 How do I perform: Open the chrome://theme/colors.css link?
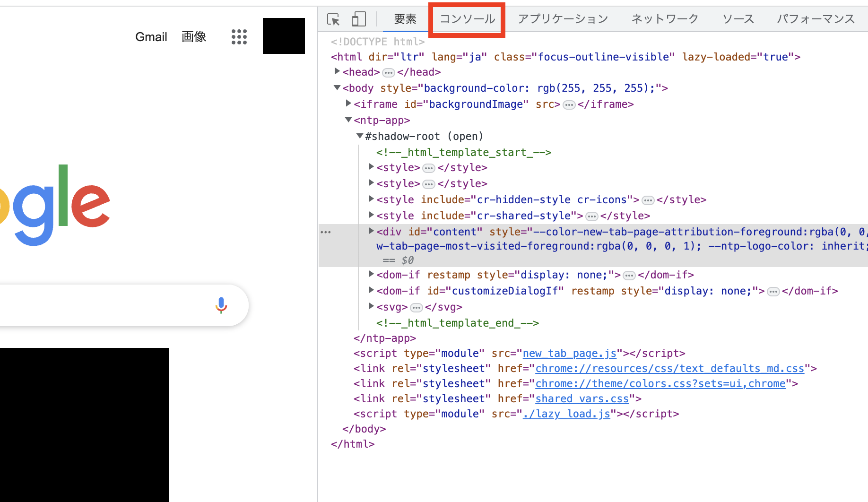tap(660, 383)
